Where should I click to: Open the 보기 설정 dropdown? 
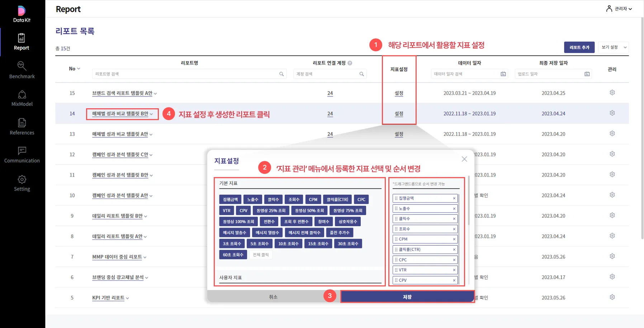[x=614, y=47]
